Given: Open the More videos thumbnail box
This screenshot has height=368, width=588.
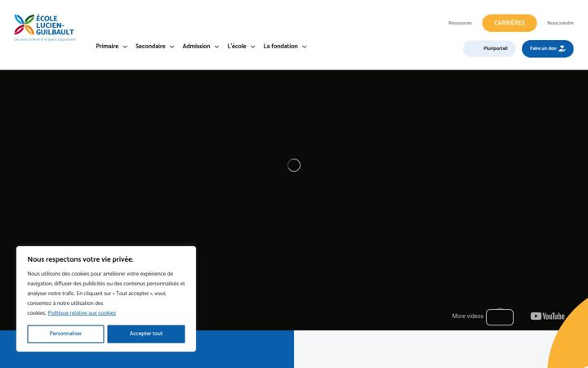Looking at the screenshot, I should point(500,317).
